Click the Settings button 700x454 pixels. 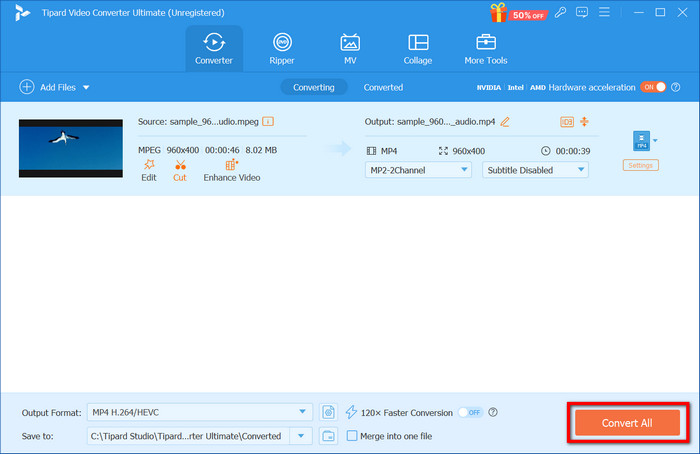pos(641,165)
